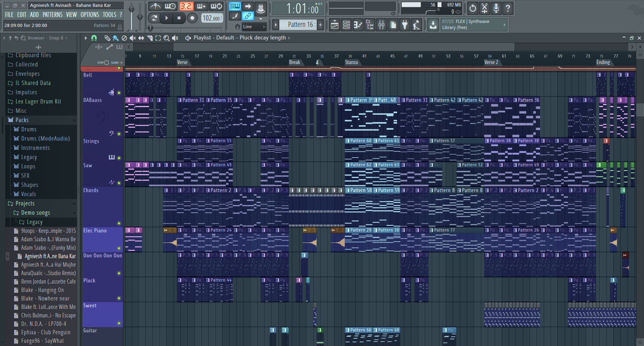Select the playlist Zoom tool
This screenshot has height=346, width=644.
(166, 38)
